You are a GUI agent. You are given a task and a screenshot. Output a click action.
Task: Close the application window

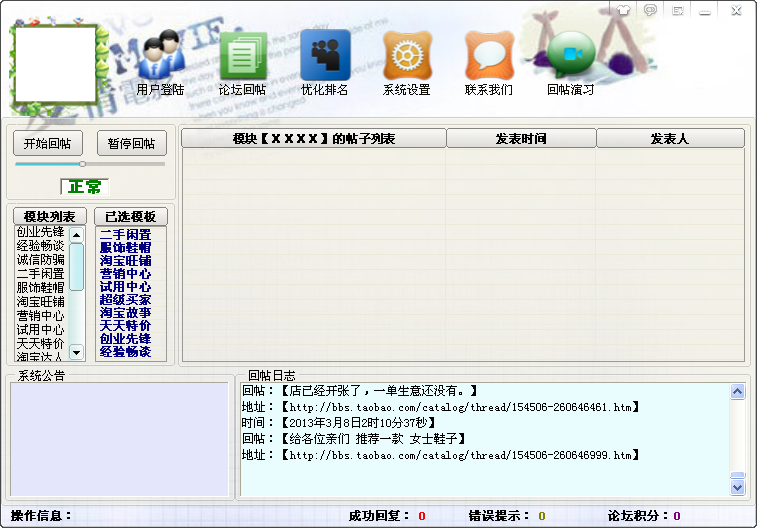pyautogui.click(x=736, y=10)
